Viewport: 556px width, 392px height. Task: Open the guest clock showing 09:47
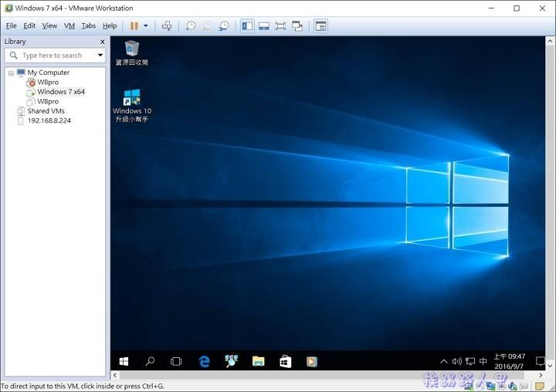point(509,361)
